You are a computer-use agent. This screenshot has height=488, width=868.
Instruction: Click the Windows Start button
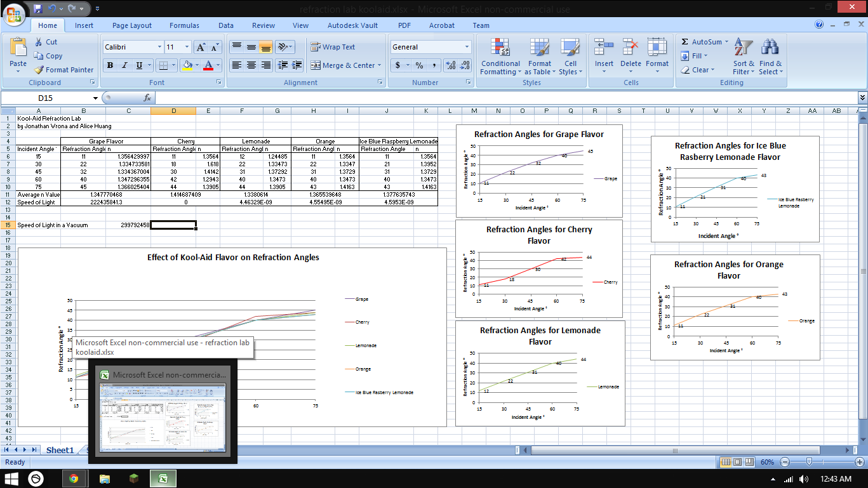point(12,478)
